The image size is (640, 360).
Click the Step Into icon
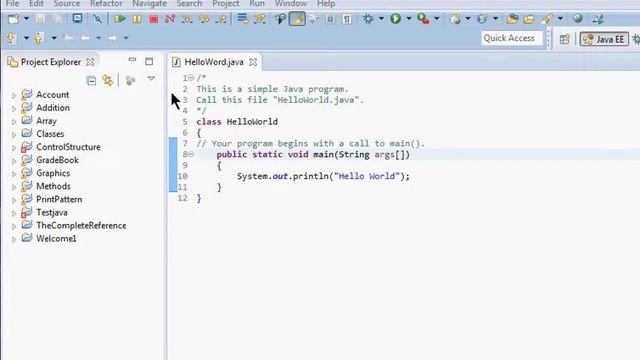[x=187, y=19]
